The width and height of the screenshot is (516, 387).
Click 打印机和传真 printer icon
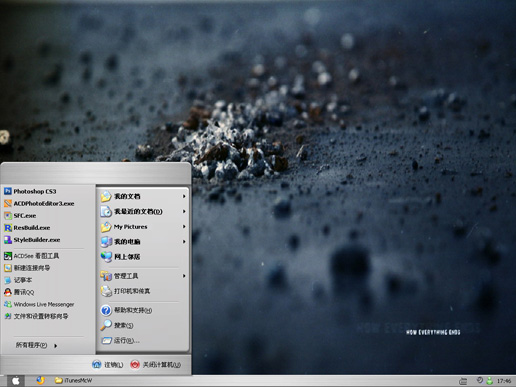pyautogui.click(x=106, y=291)
